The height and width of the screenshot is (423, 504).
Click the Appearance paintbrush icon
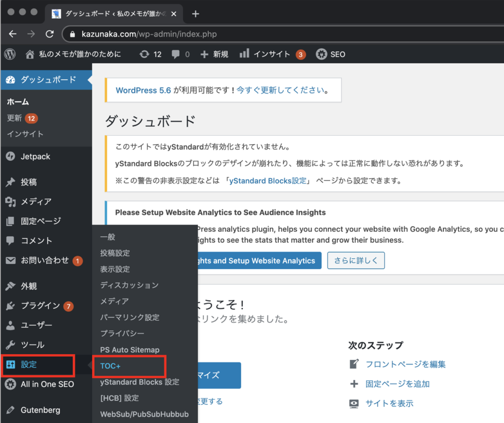pos(11,286)
